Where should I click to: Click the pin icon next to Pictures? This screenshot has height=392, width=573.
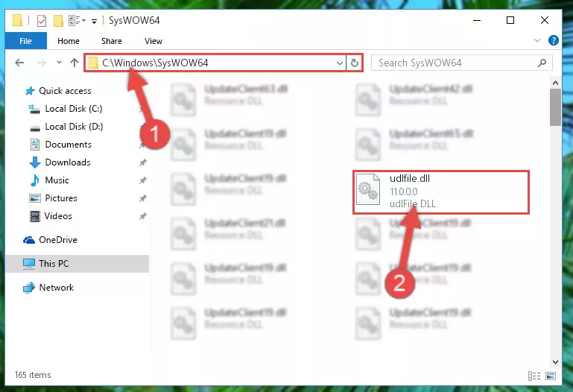click(143, 198)
